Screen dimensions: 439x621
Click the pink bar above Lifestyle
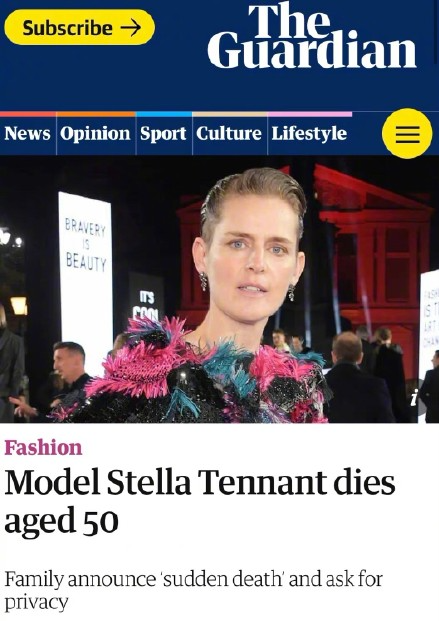[x=310, y=114]
